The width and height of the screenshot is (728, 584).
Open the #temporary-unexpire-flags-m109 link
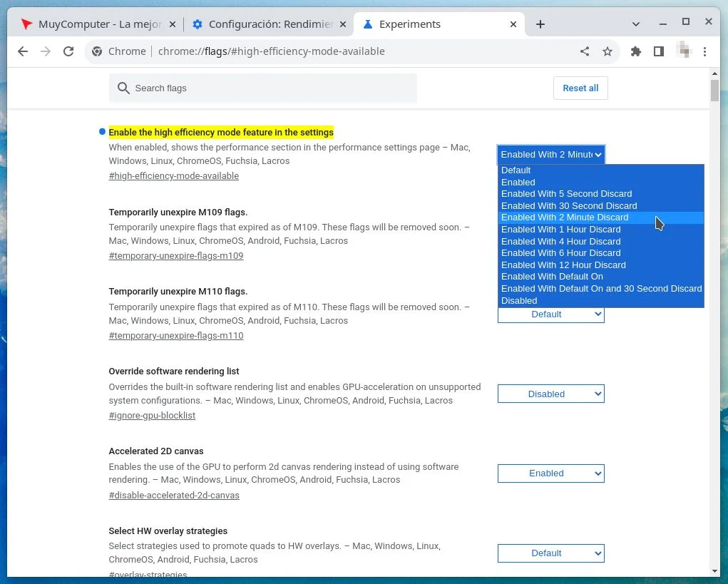176,256
